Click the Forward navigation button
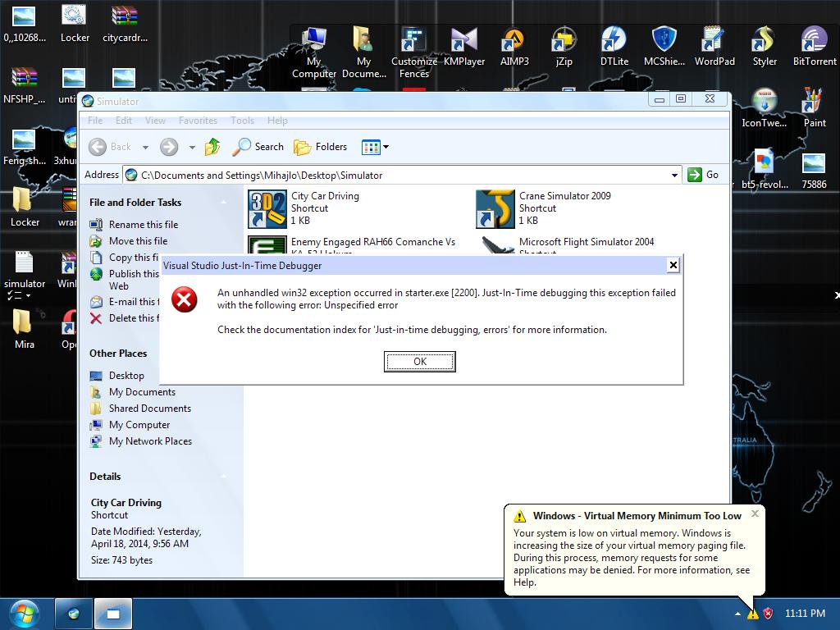 pos(169,147)
